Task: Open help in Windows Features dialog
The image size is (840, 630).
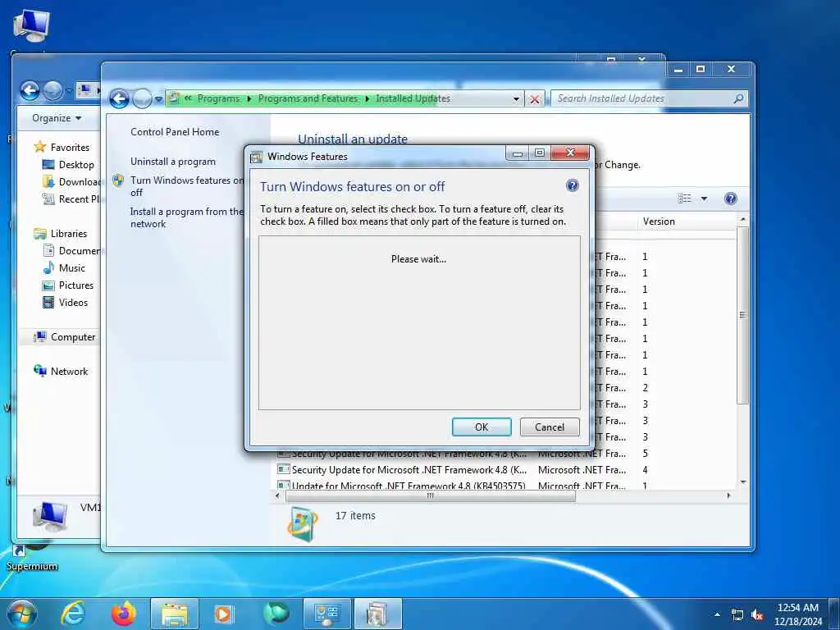Action: pos(572,186)
